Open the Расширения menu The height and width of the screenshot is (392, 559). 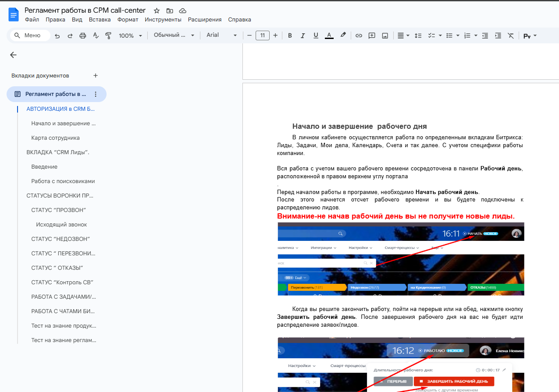click(x=205, y=20)
